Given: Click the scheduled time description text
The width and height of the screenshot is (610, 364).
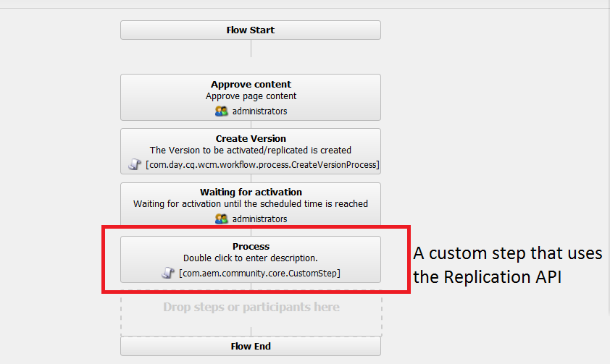Looking at the screenshot, I should point(251,204).
